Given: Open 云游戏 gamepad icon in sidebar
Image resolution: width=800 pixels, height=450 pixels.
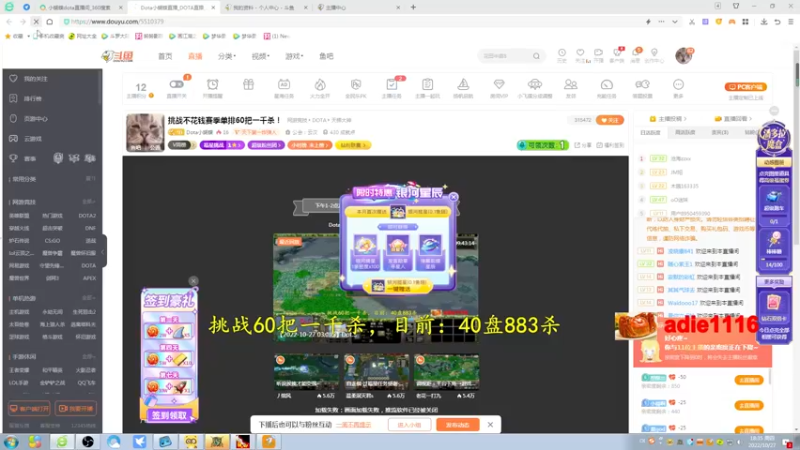Looking at the screenshot, I should point(13,138).
